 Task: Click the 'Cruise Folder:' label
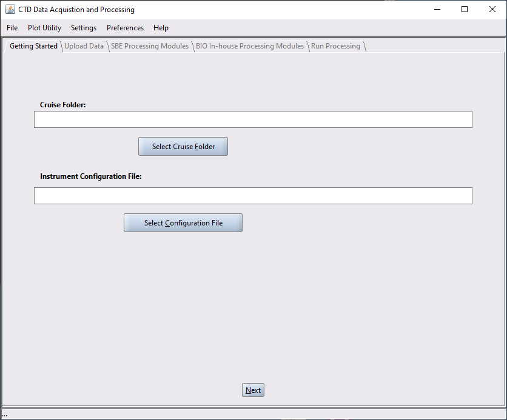pyautogui.click(x=62, y=105)
